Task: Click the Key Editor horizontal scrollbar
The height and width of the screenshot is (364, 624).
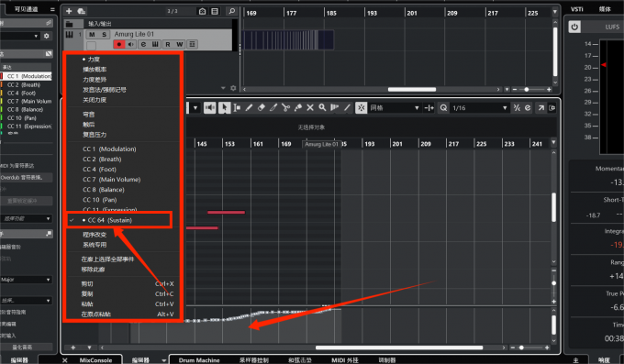Action: pos(399,347)
